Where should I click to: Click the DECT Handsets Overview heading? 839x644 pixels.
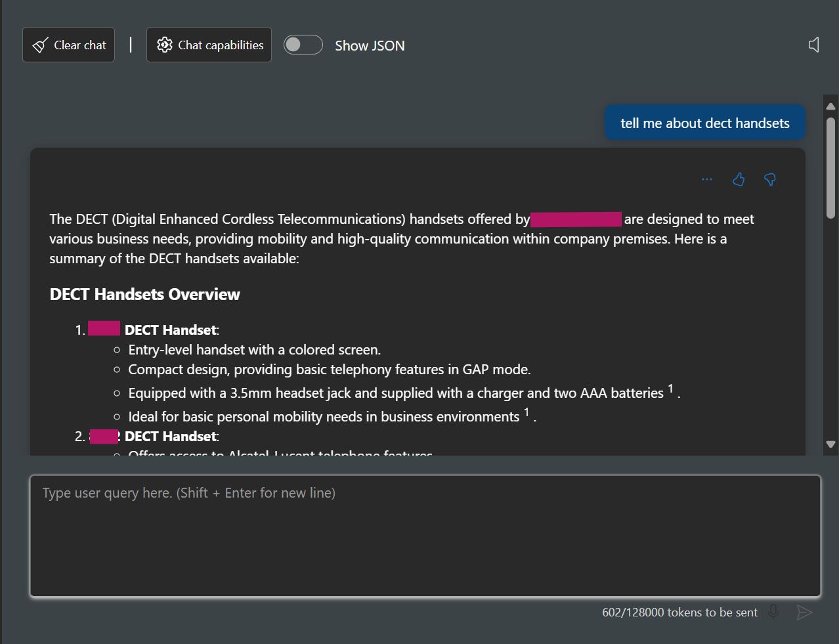[145, 294]
